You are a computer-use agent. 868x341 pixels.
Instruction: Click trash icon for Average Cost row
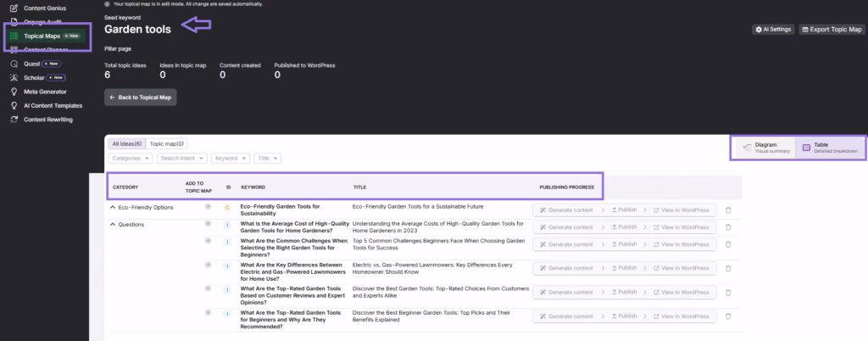727,227
